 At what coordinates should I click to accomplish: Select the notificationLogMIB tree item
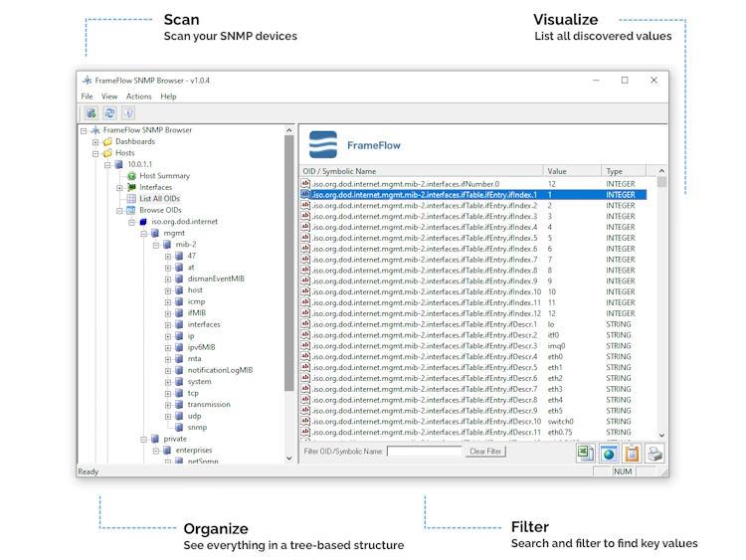[x=220, y=370]
